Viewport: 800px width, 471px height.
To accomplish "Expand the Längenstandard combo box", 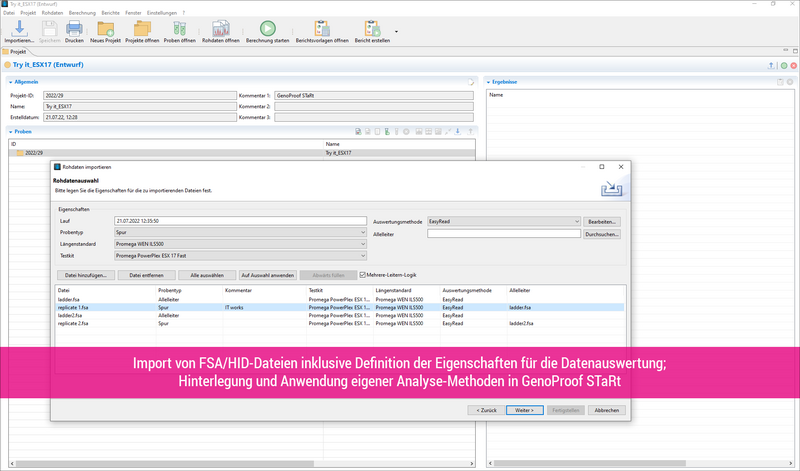I will [x=240, y=242].
